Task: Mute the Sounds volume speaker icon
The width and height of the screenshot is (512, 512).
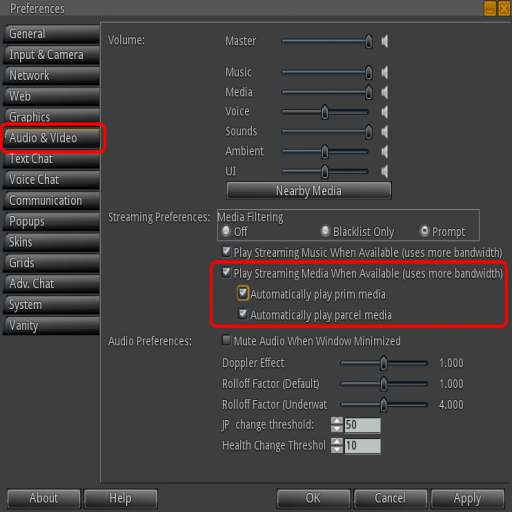Action: pyautogui.click(x=385, y=132)
